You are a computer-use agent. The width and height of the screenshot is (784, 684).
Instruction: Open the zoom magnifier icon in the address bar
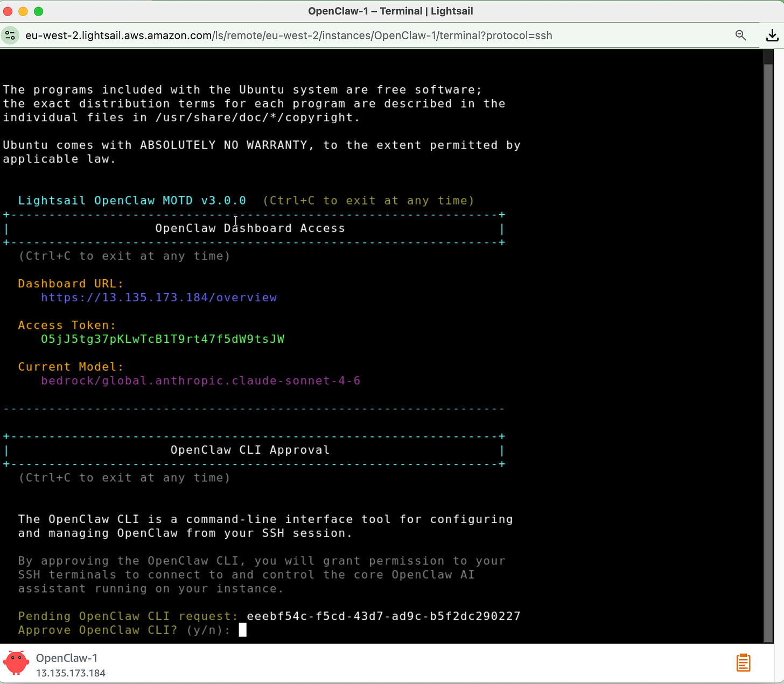point(741,36)
